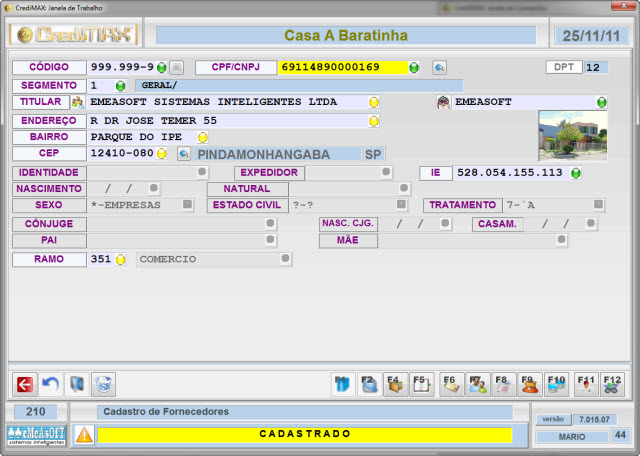Click the red back arrow icon
Screen dimensions: 640x456
(x=24, y=383)
